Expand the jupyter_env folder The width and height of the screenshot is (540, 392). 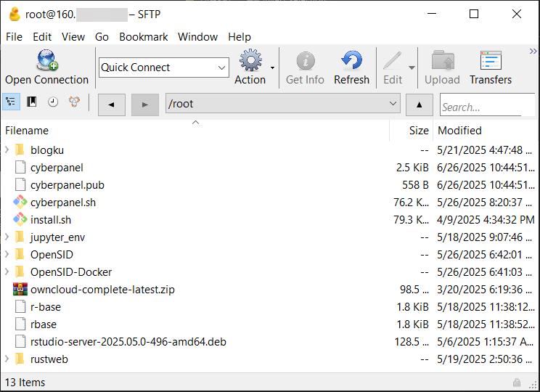pos(7,237)
